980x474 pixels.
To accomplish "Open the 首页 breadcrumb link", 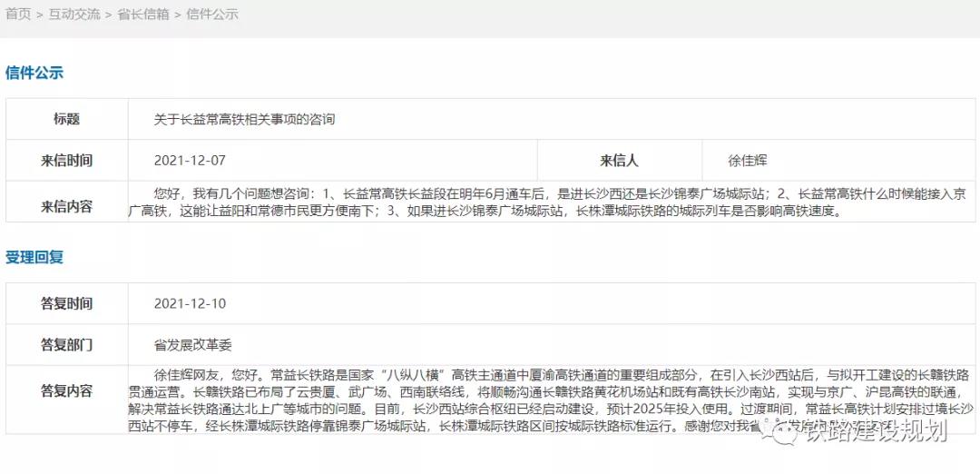I will point(18,15).
